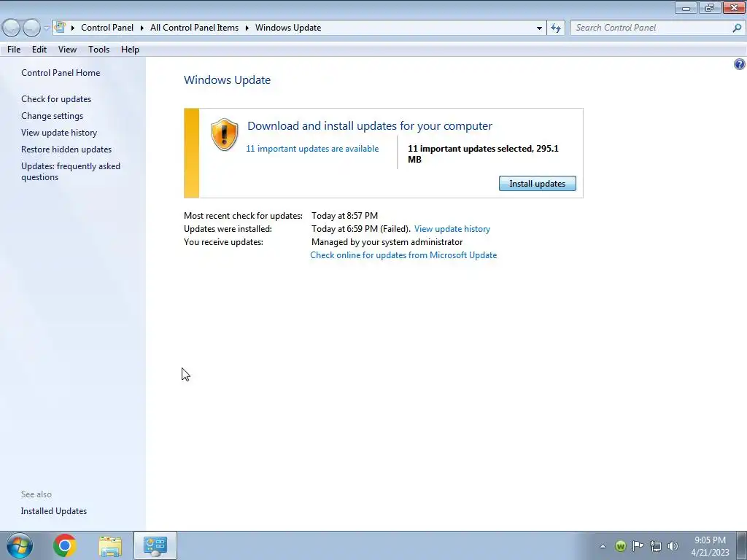The image size is (747, 560).
Task: Open Restore hidden updates
Action: pyautogui.click(x=66, y=149)
